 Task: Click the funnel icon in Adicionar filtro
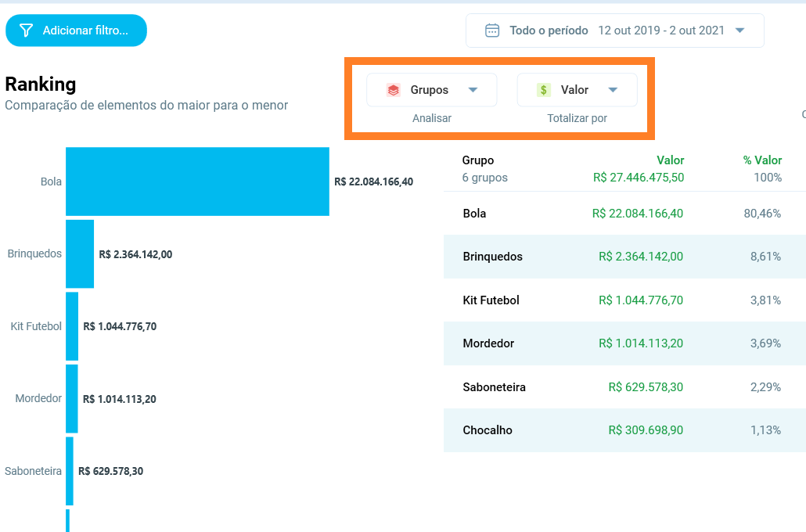(x=27, y=31)
